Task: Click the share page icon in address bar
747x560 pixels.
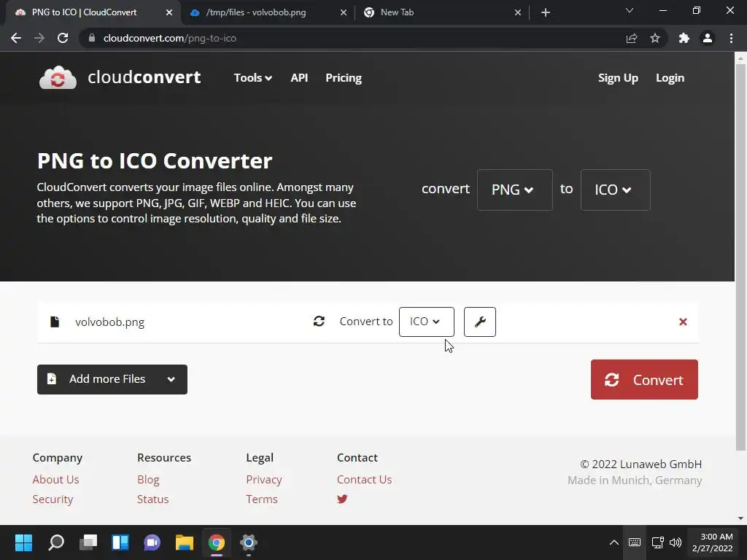Action: coord(632,38)
